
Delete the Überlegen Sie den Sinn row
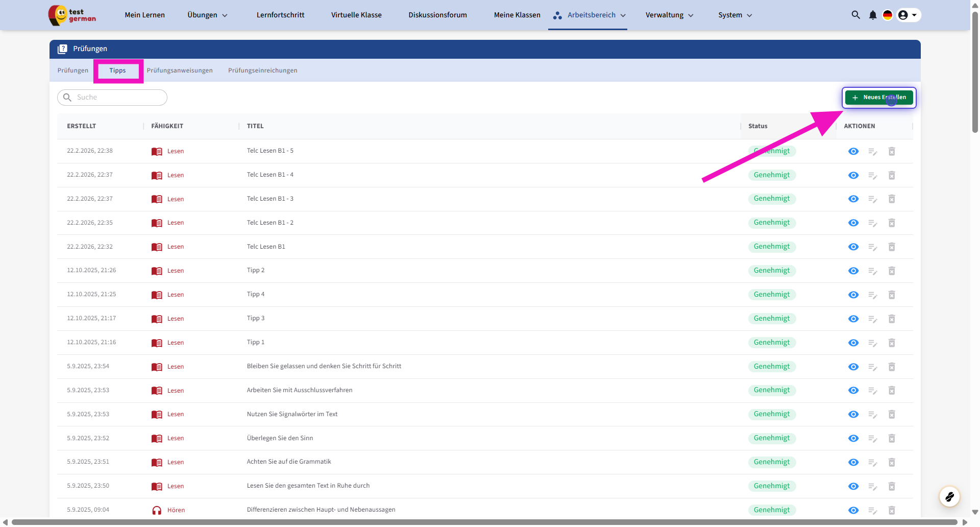pyautogui.click(x=892, y=438)
